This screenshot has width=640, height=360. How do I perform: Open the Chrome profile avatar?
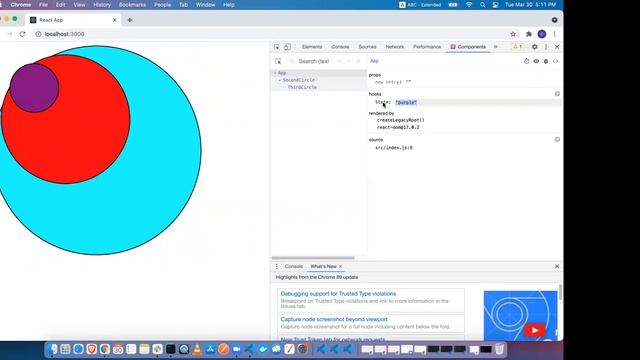coord(542,34)
